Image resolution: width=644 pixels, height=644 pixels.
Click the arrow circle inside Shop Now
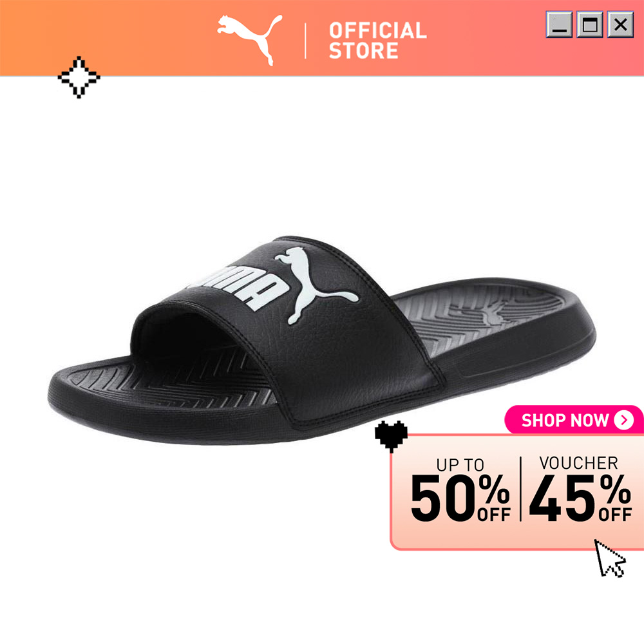point(624,420)
